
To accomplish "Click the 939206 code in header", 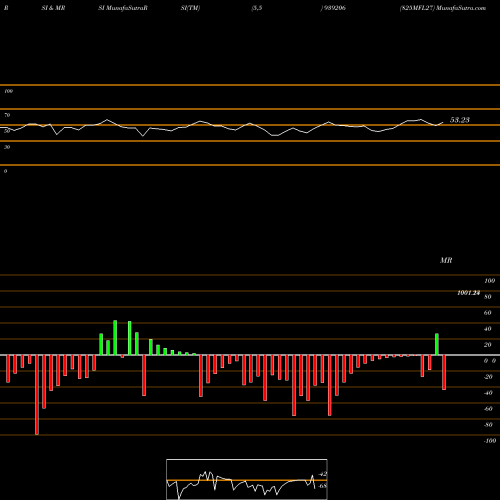I will point(334,8).
